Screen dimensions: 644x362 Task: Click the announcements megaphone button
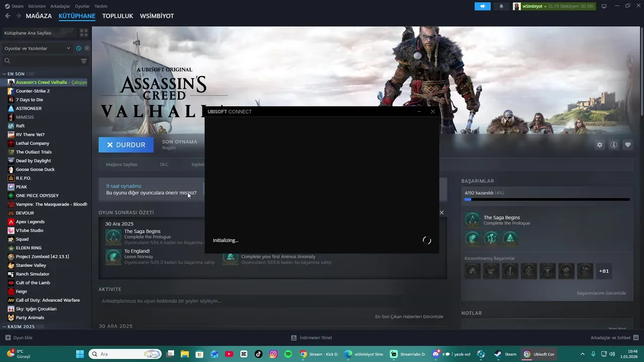pos(482,6)
